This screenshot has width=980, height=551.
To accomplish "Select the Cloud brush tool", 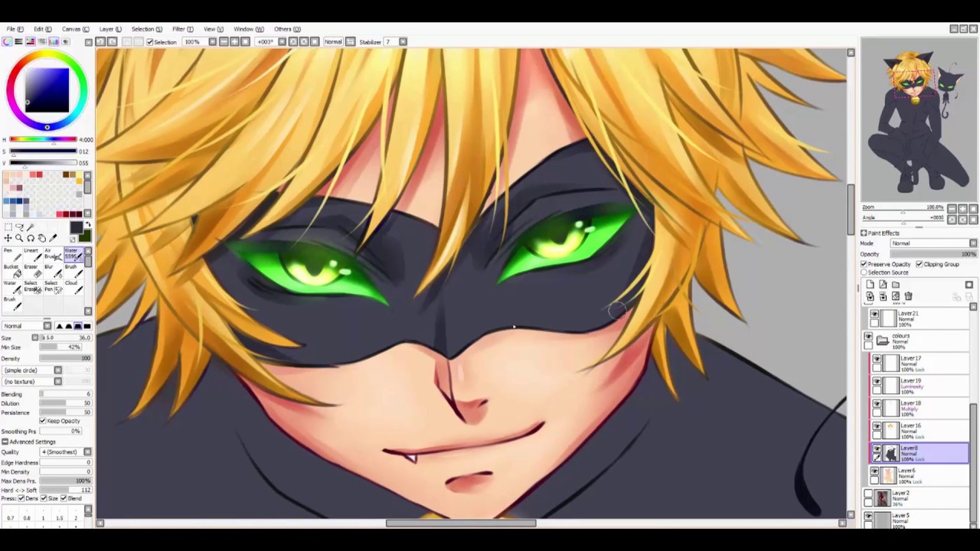I will (x=74, y=287).
